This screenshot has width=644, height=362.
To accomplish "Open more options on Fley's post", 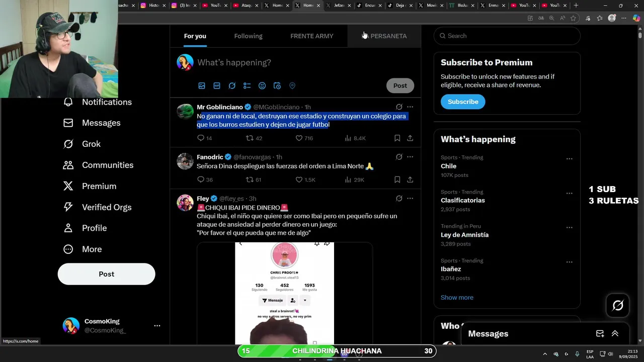I will 410,199.
